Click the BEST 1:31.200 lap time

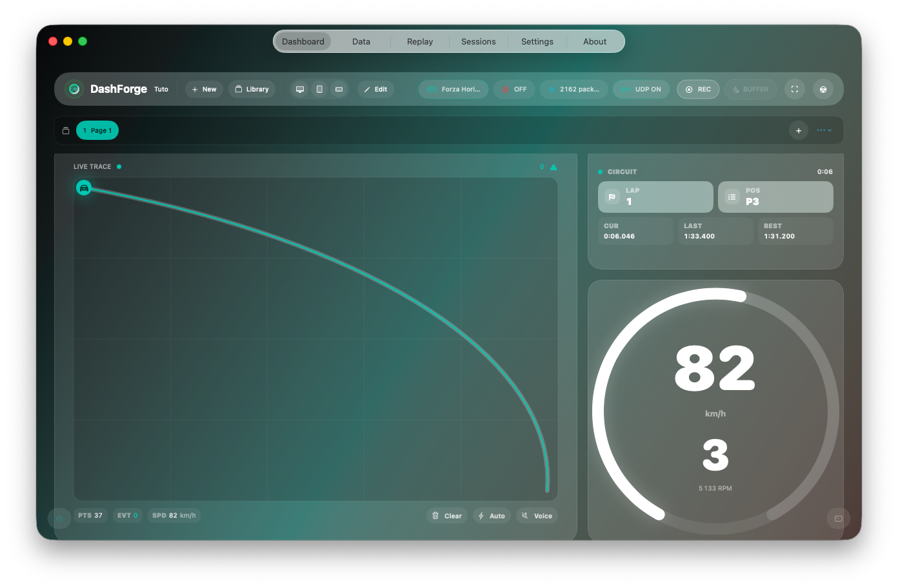(x=796, y=231)
